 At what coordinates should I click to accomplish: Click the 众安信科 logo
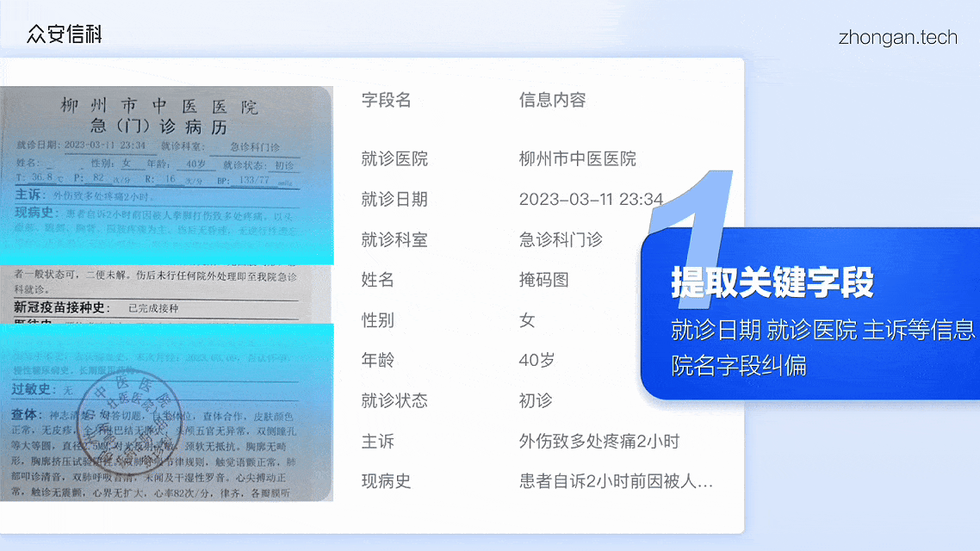pos(65,34)
